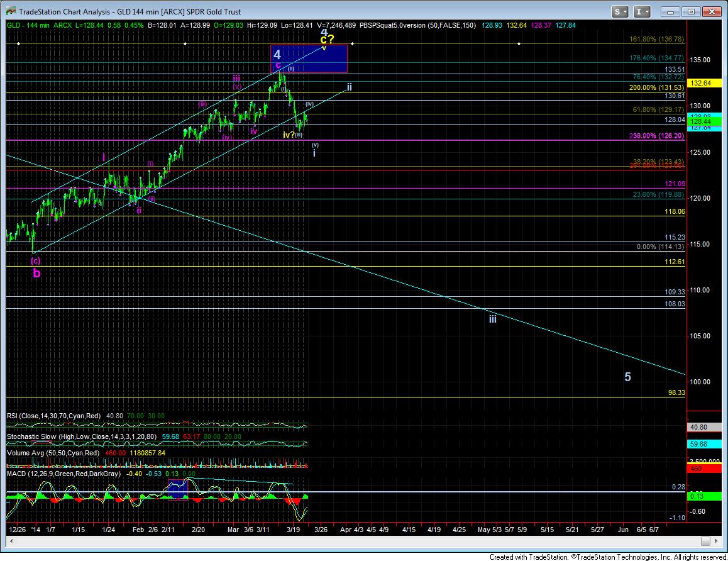
Task: Click the '130.61' price level label
Action: [675, 96]
